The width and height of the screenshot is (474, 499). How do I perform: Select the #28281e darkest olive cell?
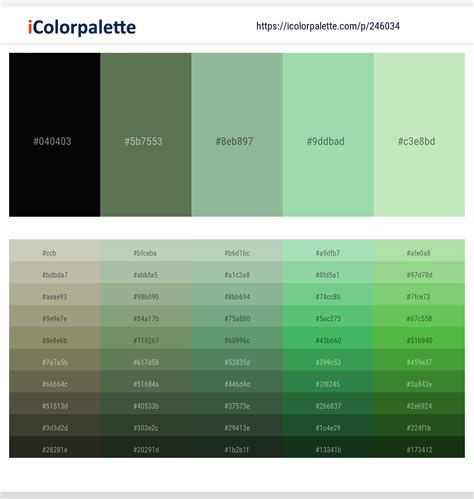(x=55, y=447)
